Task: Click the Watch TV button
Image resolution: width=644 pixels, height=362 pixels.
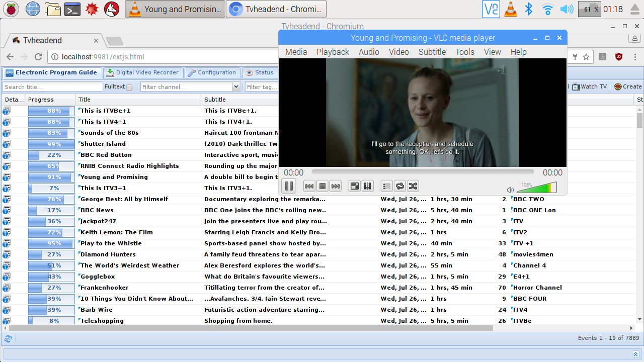Action: click(589, 86)
